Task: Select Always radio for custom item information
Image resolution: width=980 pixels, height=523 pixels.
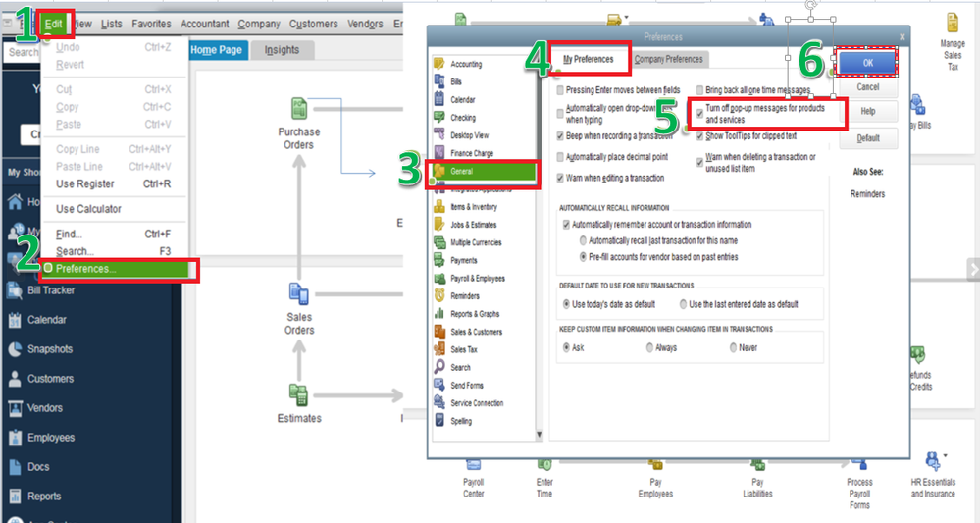Action: [x=650, y=347]
